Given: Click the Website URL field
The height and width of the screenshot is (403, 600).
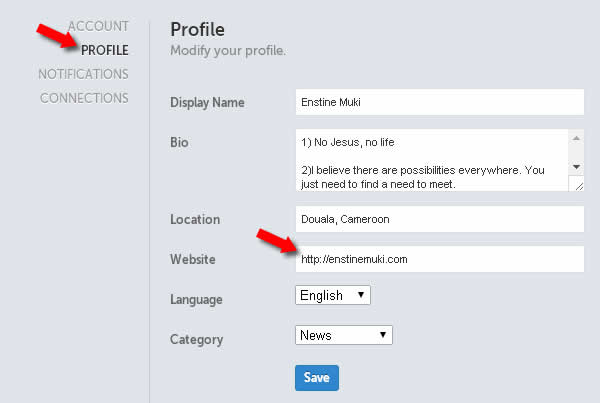Looking at the screenshot, I should pyautogui.click(x=440, y=259).
